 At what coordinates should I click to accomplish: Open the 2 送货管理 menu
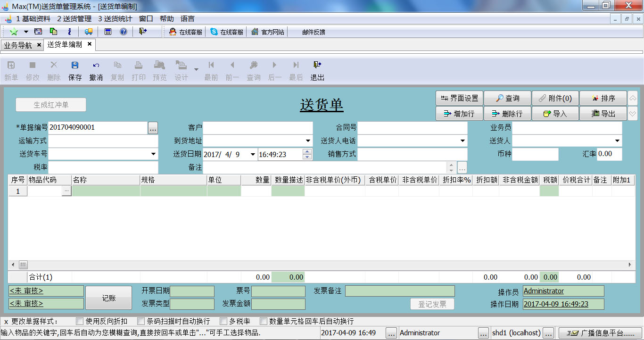[74, 19]
